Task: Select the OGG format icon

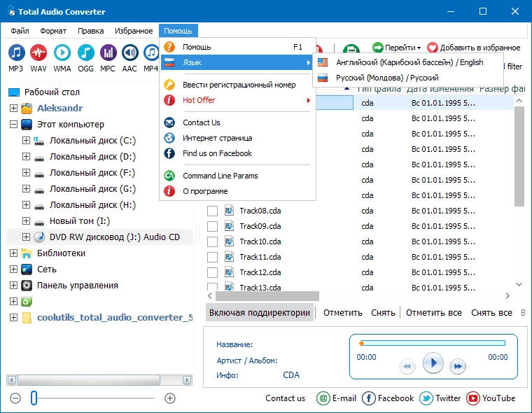Action: point(86,53)
